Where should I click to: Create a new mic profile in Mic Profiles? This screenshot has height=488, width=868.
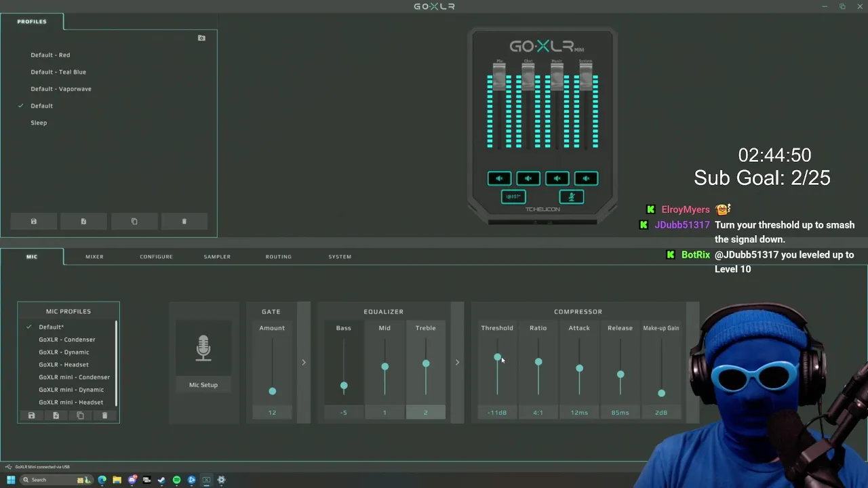point(56,415)
